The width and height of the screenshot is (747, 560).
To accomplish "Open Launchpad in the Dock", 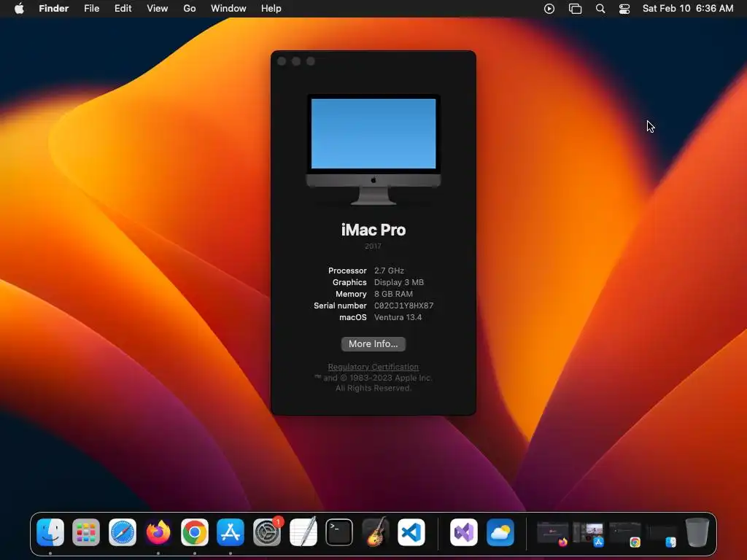I will pyautogui.click(x=86, y=532).
